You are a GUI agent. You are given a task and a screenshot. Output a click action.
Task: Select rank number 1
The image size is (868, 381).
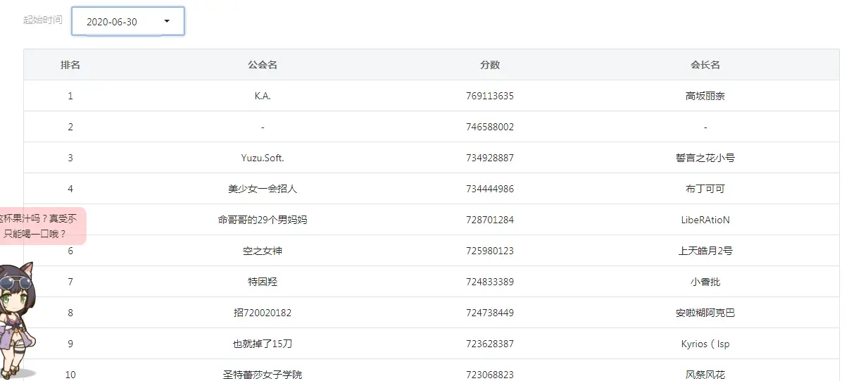click(70, 96)
